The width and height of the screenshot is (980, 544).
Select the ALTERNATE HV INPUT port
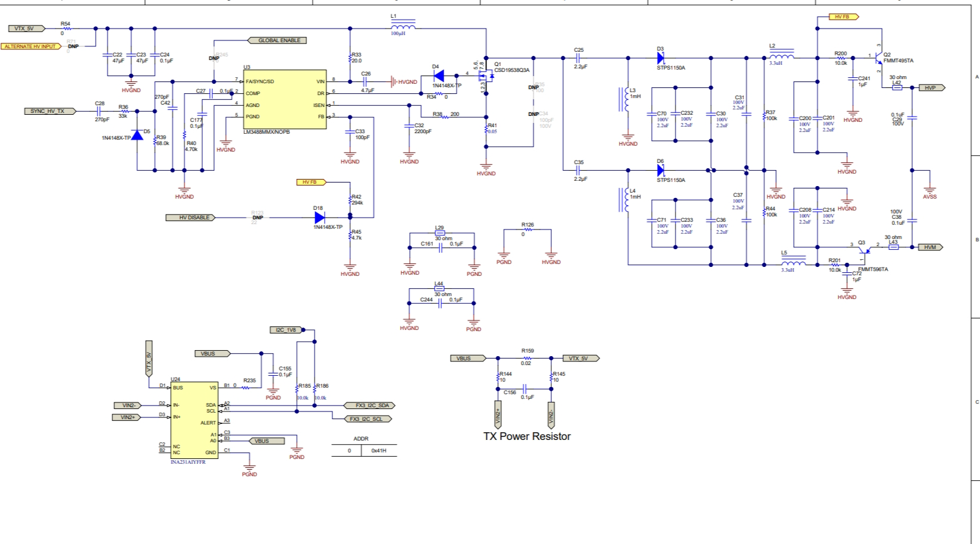pyautogui.click(x=31, y=46)
